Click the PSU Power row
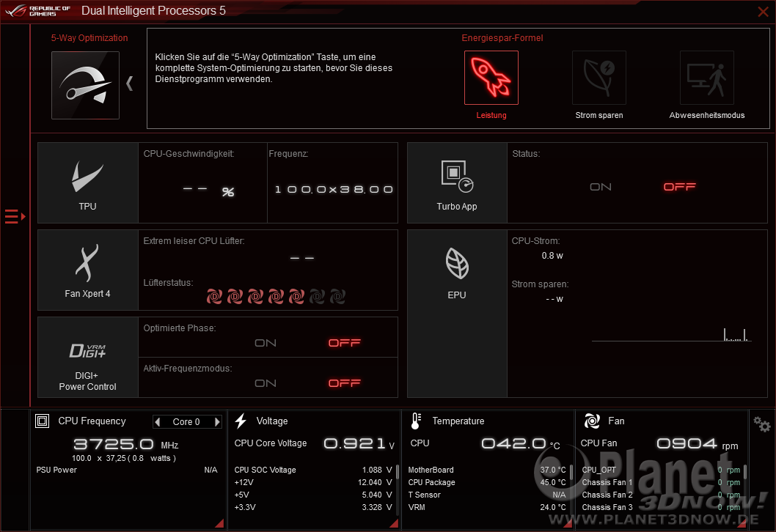 click(127, 470)
